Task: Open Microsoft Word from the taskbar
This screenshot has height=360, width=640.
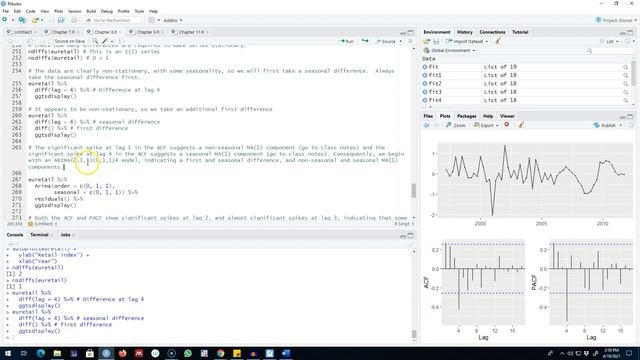Action: [286, 353]
